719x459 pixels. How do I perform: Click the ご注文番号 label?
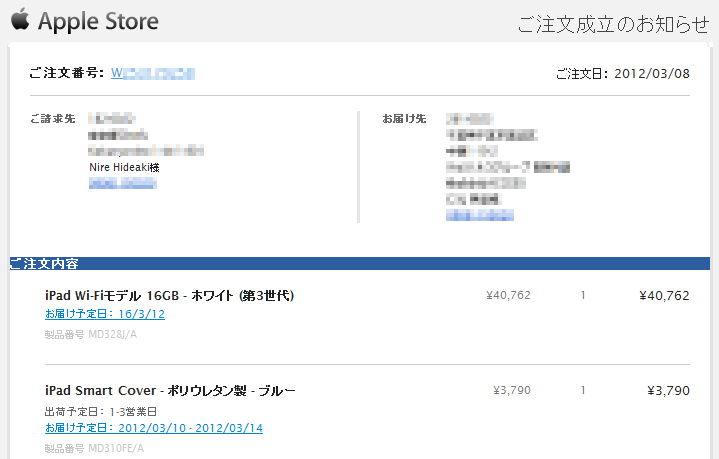click(x=67, y=73)
